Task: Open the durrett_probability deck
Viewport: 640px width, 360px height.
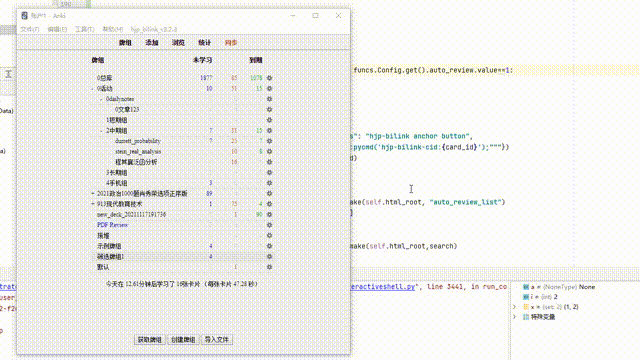Action: pyautogui.click(x=138, y=141)
